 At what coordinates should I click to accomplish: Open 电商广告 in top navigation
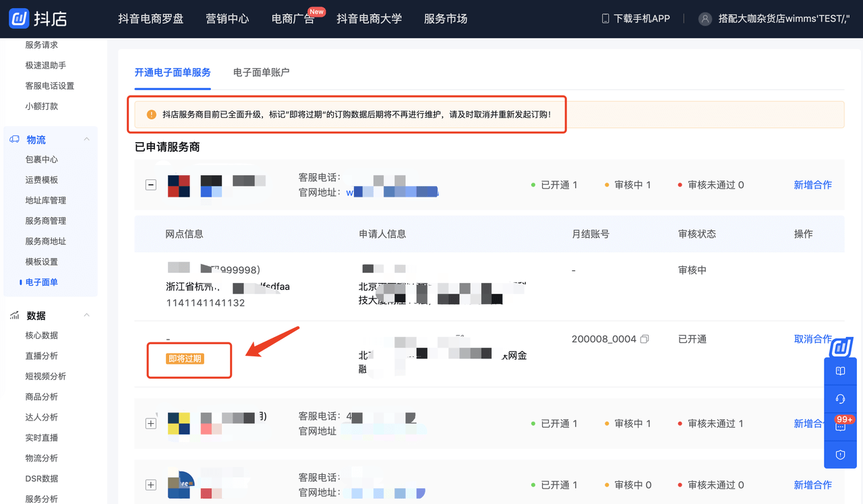pyautogui.click(x=293, y=19)
